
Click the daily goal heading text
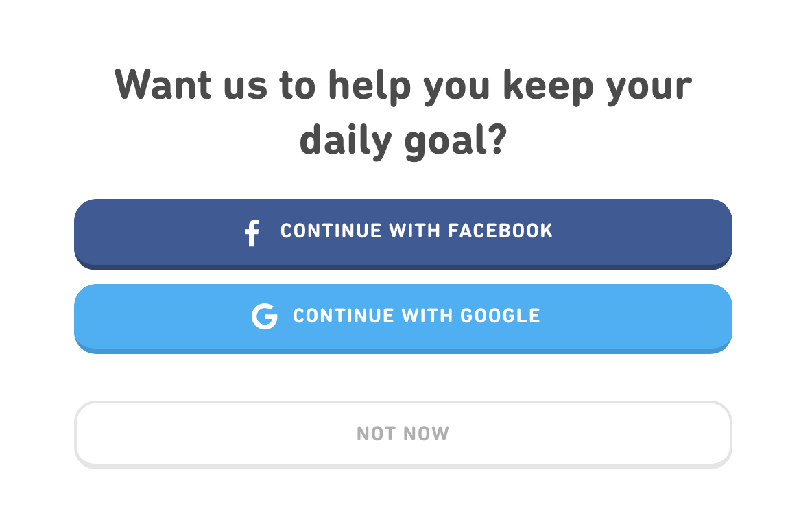pos(403,112)
